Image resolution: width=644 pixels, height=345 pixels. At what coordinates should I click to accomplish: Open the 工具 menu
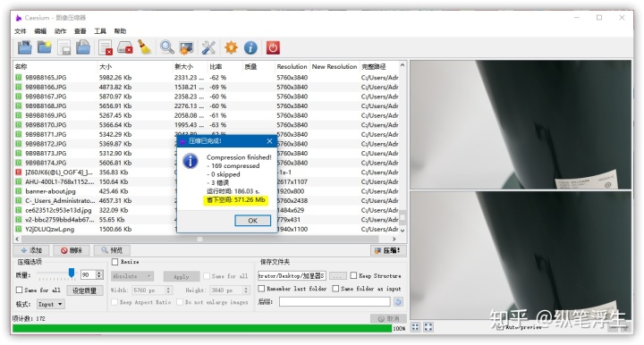click(x=100, y=31)
